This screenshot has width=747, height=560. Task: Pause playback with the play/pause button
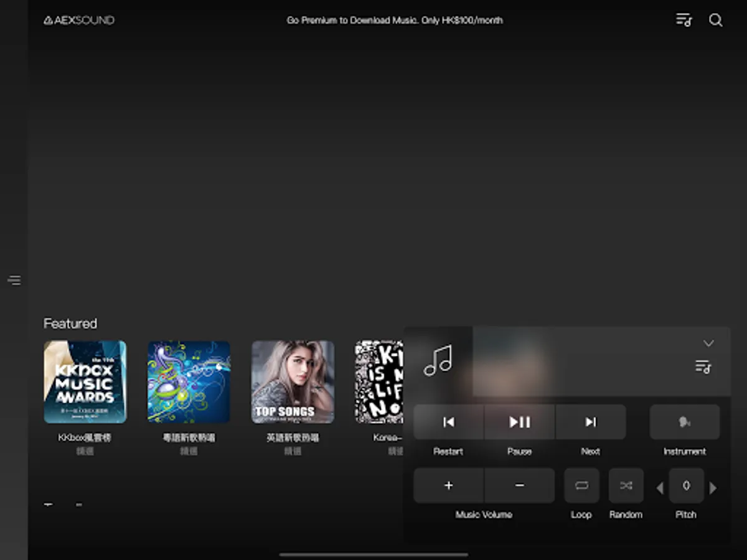tap(520, 422)
